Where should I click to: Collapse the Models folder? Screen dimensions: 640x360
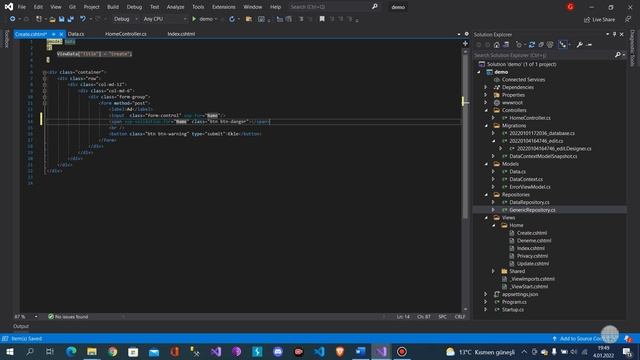point(486,164)
